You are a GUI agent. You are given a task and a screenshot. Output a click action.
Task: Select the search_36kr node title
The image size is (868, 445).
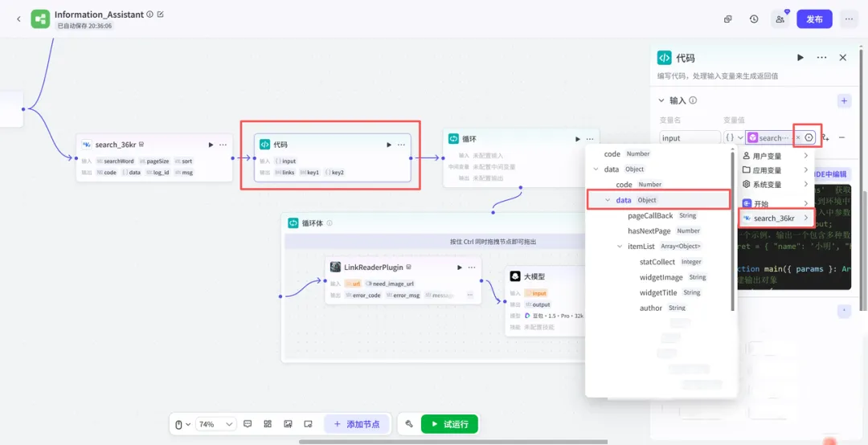[116, 145]
